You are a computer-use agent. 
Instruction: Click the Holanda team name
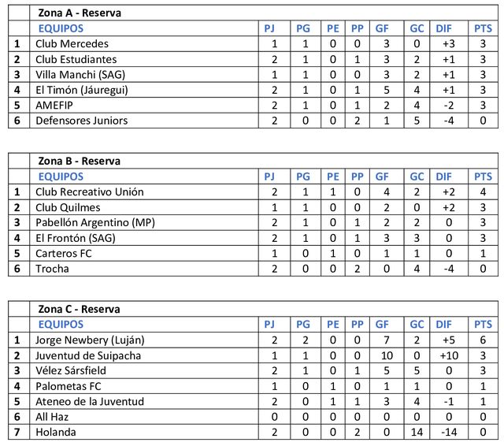(57, 432)
